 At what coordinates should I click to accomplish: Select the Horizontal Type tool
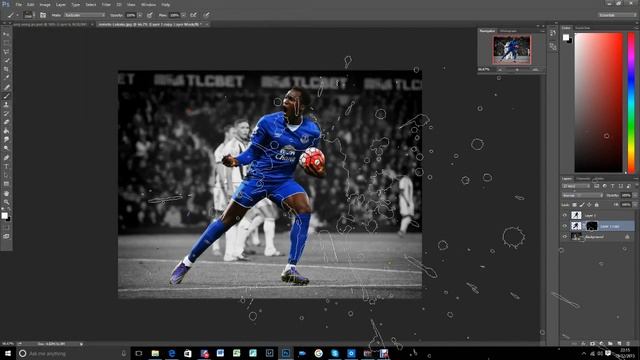6,167
